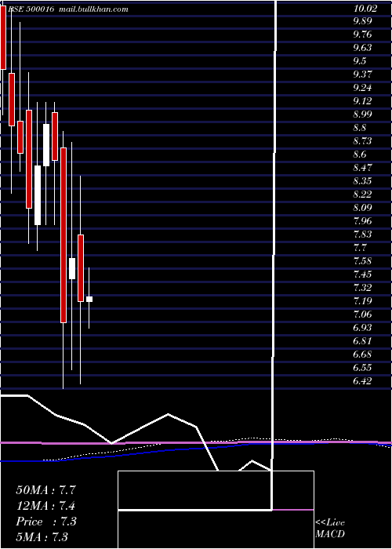Image resolution: width=392 pixels, height=549 pixels.
Task: Click the 8.47 price axis label
Action: pyautogui.click(x=362, y=167)
